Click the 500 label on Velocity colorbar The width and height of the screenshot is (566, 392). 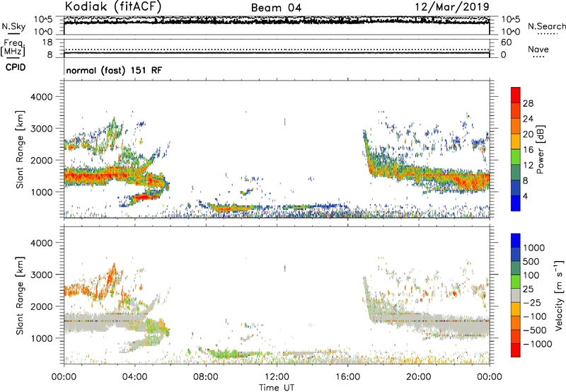click(532, 262)
